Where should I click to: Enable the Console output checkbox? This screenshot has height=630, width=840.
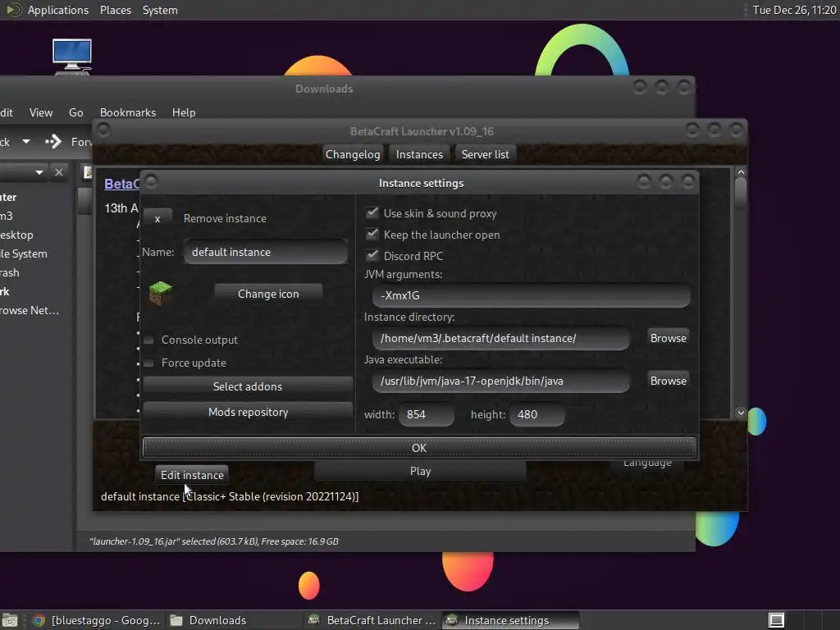[x=149, y=340]
